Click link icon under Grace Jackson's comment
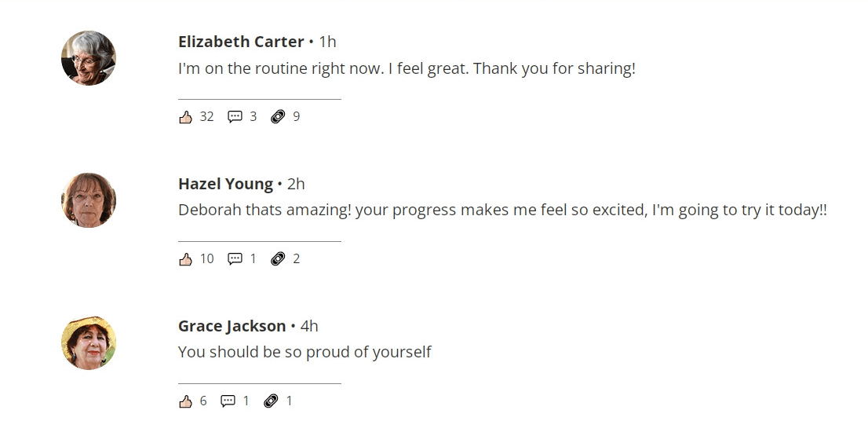The image size is (868, 432). (271, 401)
